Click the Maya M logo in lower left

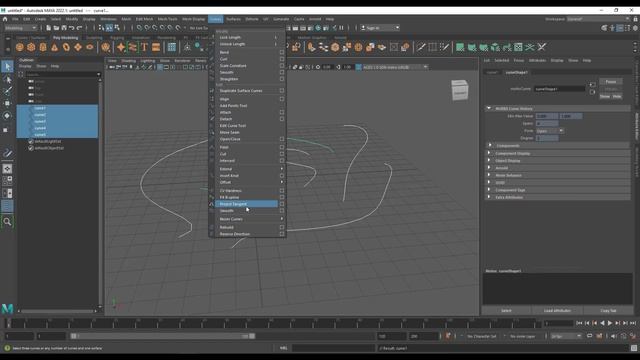click(7, 309)
